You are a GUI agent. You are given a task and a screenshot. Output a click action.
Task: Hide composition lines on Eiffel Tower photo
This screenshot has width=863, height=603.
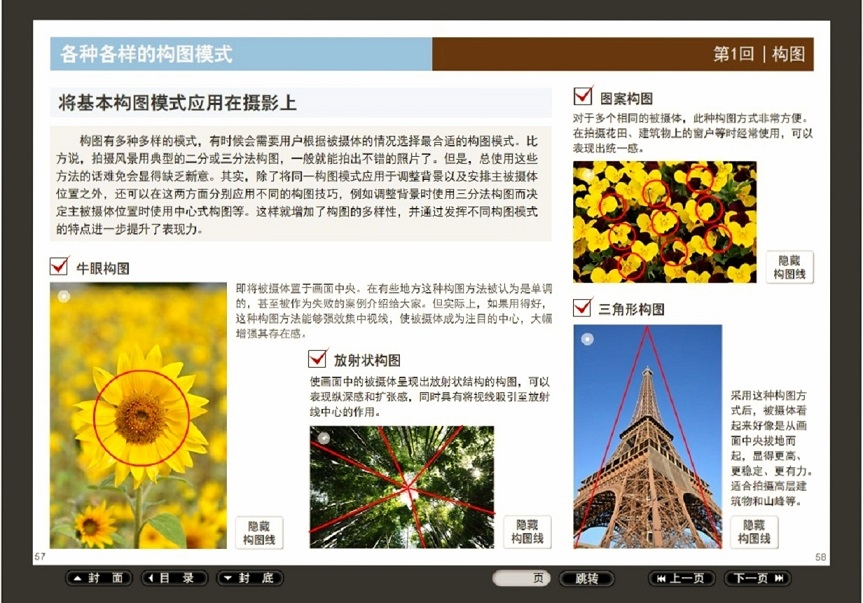click(x=753, y=532)
